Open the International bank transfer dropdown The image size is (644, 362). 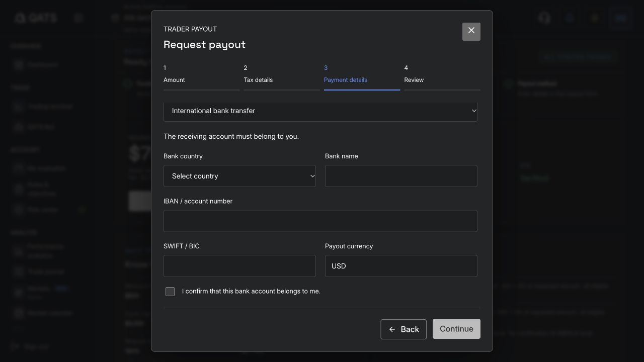pyautogui.click(x=320, y=111)
